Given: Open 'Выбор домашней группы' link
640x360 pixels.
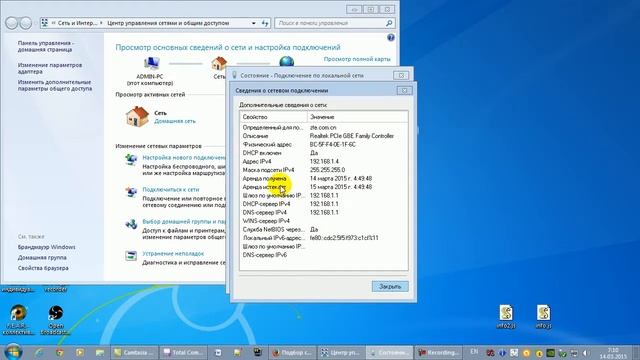Looking at the screenshot, I should 184,222.
